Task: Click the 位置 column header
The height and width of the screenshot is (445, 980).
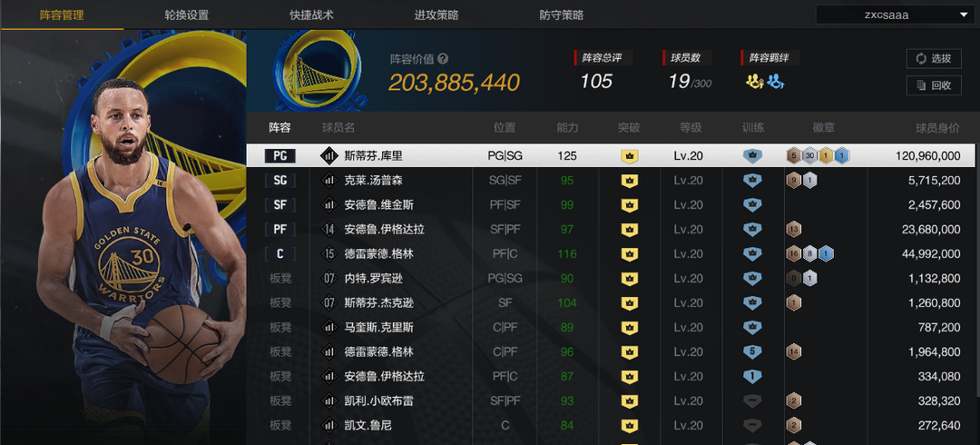Action: point(505,128)
